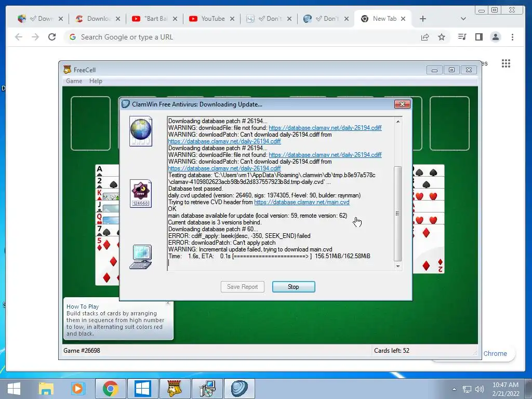Open the main.cvd database link
Viewport: 532px width, 399px height.
click(302, 202)
